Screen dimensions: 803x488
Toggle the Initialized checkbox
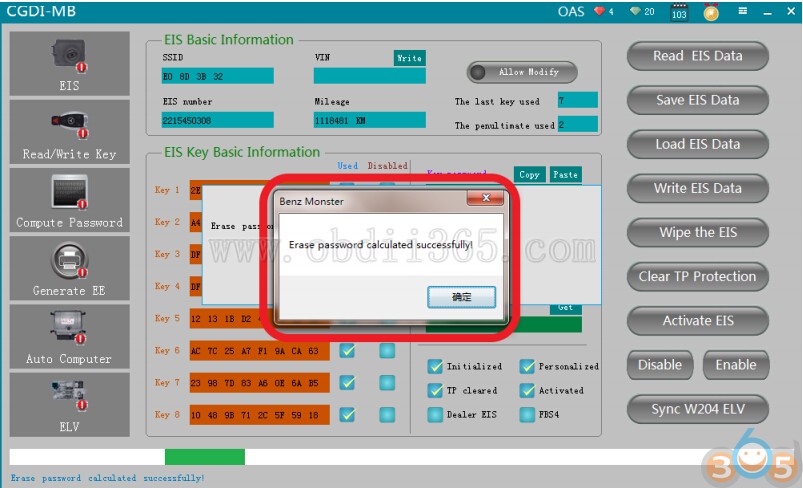tap(435, 366)
